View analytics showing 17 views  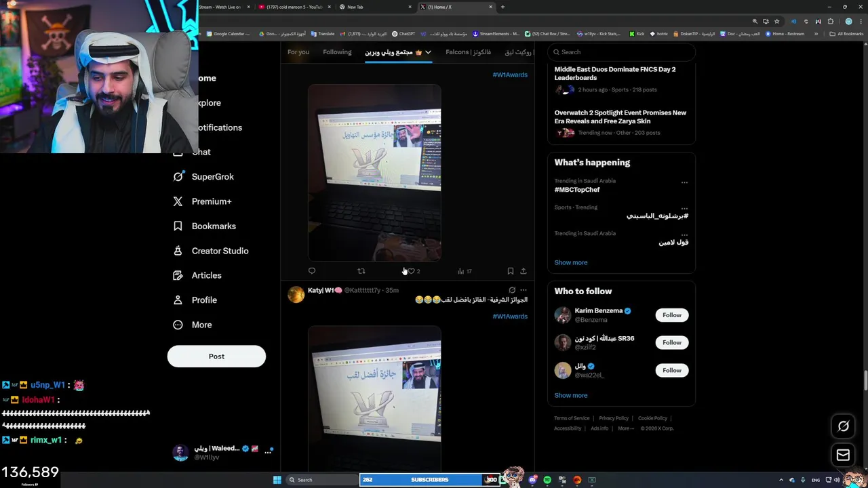point(465,271)
